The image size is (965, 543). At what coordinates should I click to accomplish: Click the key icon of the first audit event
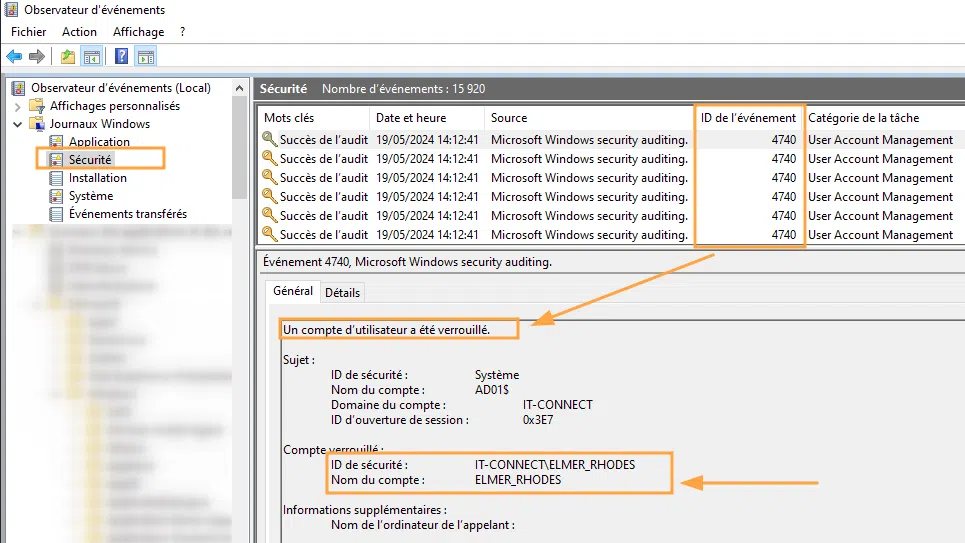click(269, 140)
